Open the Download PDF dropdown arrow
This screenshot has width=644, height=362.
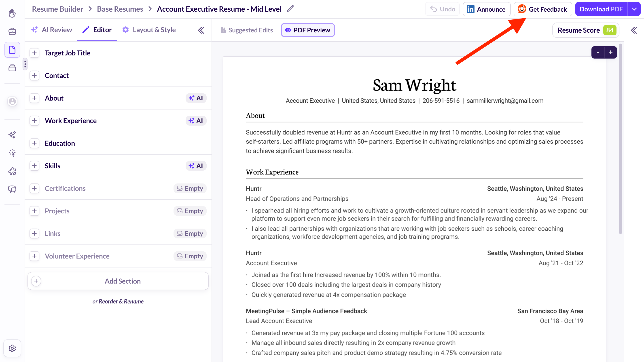click(634, 9)
